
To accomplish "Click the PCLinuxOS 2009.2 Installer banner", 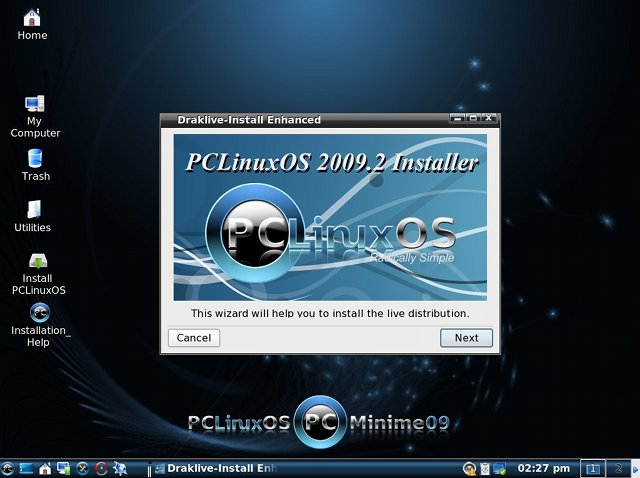I will pos(330,217).
